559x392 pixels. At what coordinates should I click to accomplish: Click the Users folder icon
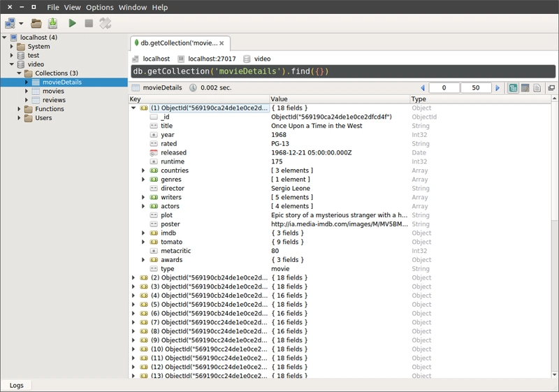pyautogui.click(x=28, y=118)
